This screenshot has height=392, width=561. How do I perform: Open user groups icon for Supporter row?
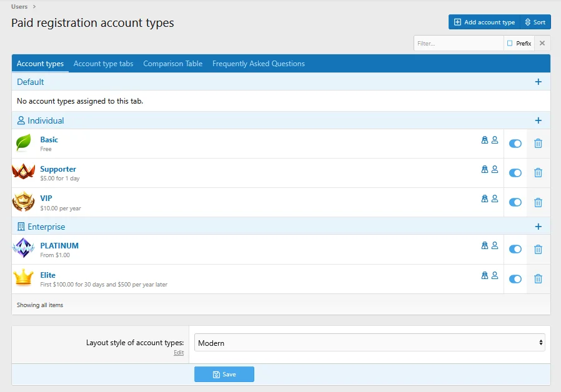[484, 169]
